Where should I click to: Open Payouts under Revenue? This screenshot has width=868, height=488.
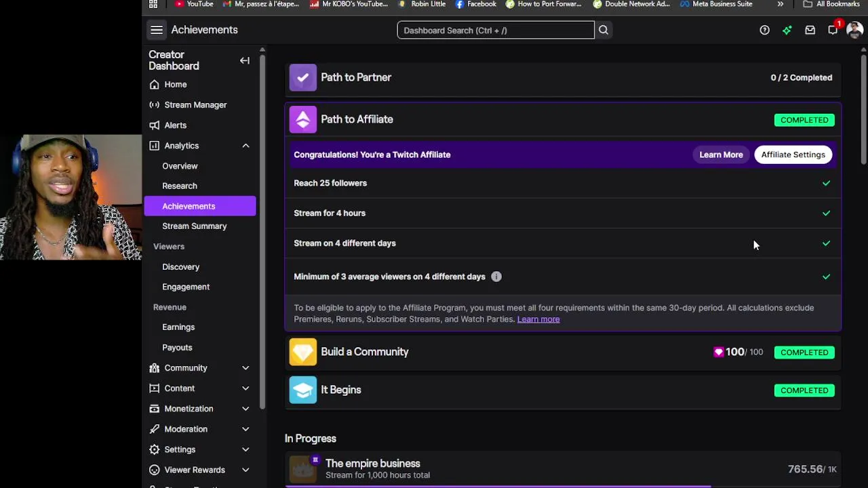[x=177, y=348]
